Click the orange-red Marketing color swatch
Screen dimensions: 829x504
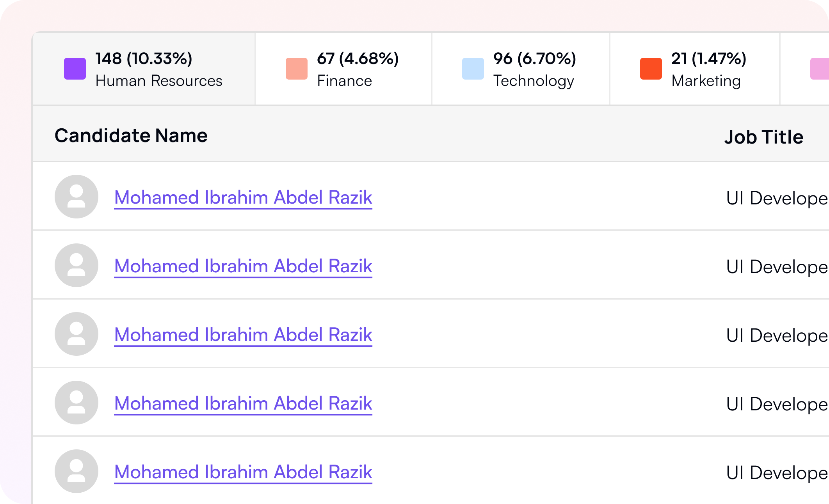point(651,69)
